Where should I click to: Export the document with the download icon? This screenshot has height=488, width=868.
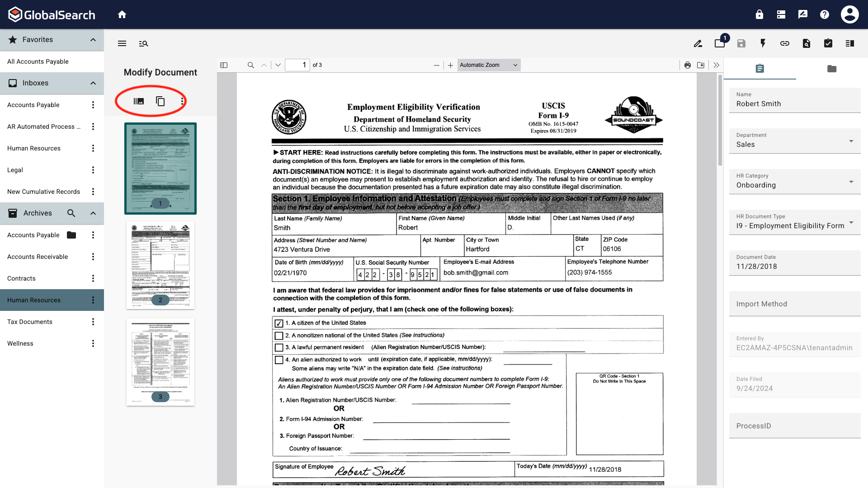pos(701,65)
